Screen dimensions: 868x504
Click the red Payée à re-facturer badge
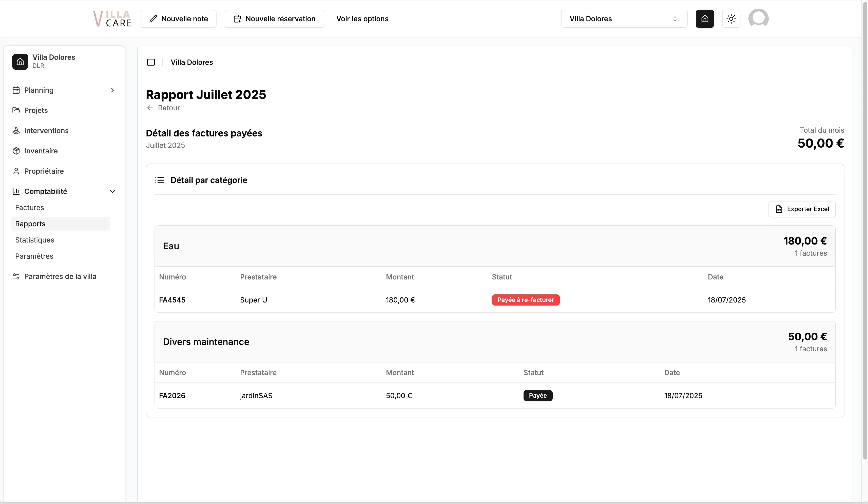click(525, 300)
